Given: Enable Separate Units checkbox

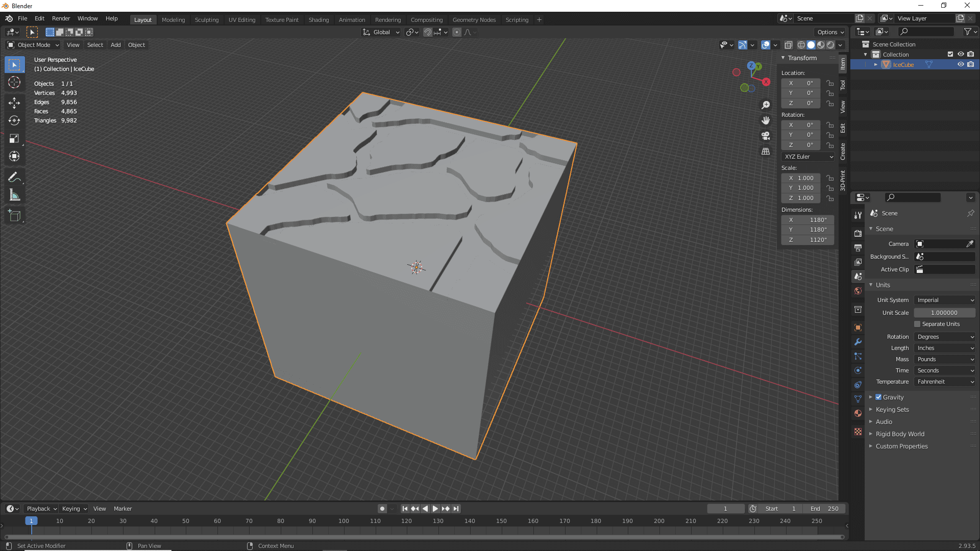Looking at the screenshot, I should pos(917,323).
